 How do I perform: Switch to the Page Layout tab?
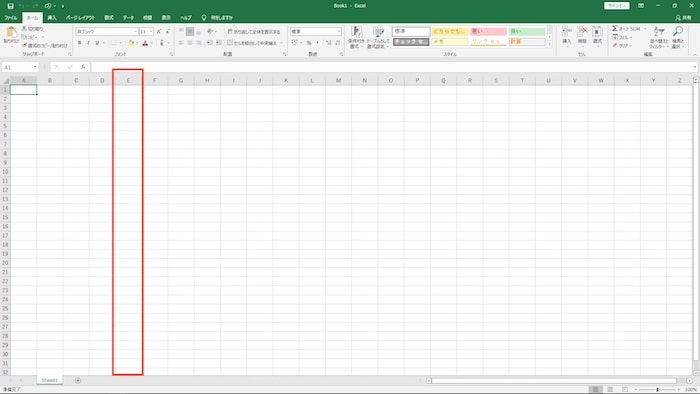80,18
